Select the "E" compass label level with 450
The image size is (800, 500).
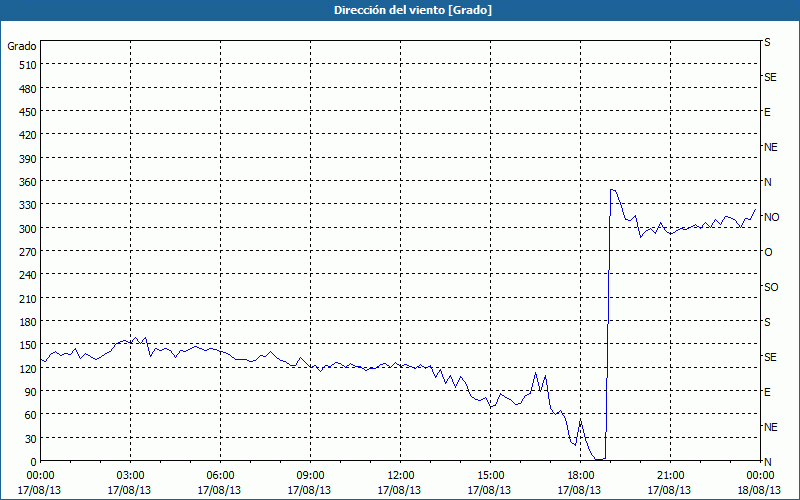767,112
